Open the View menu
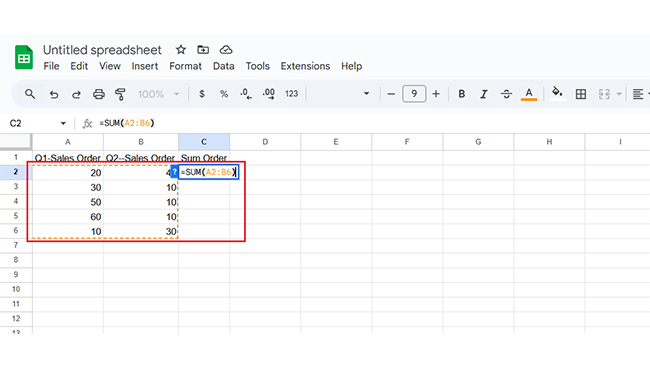Image resolution: width=650 pixels, height=368 pixels. point(109,66)
